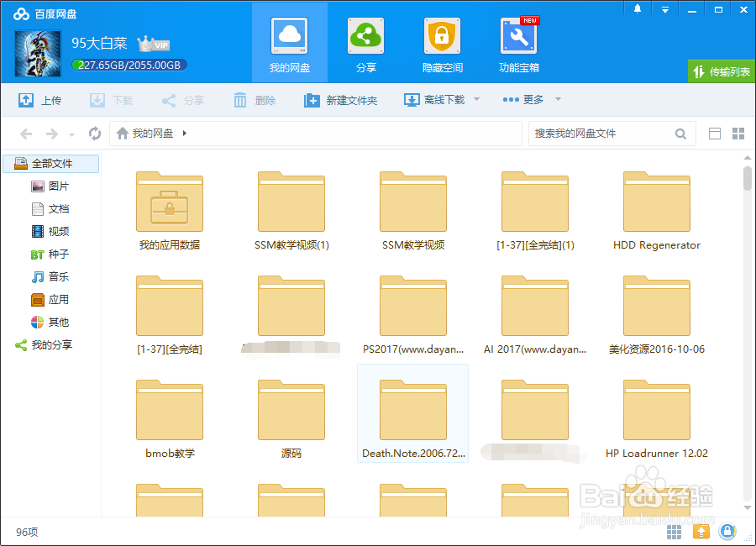Viewport: 756px width, 546px height.
Task: Select the SSM教学视频 folder
Action: (x=413, y=212)
